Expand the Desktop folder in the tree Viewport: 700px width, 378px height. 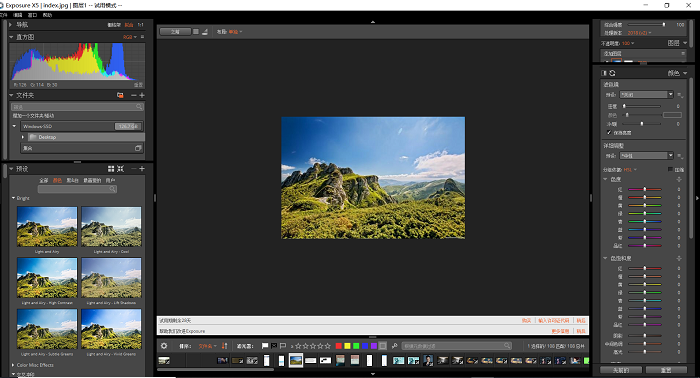point(23,137)
